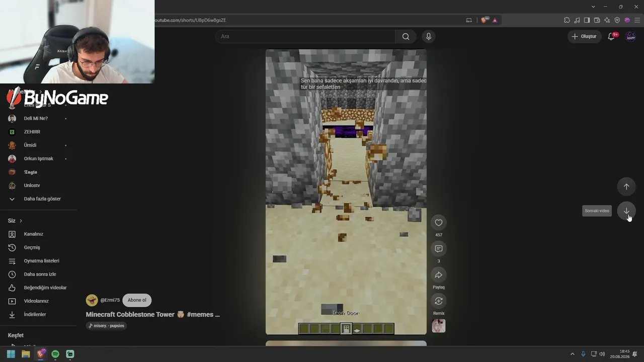Open browser extensions puzzle icon

coord(567,20)
